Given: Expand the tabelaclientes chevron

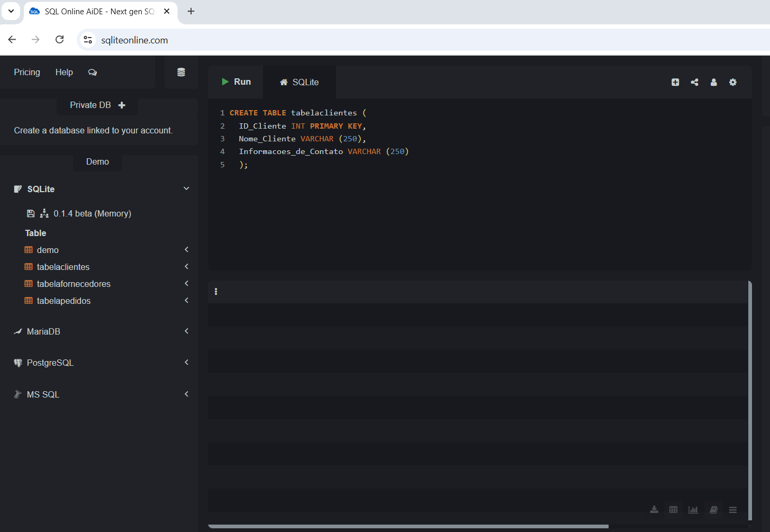Looking at the screenshot, I should pyautogui.click(x=186, y=266).
